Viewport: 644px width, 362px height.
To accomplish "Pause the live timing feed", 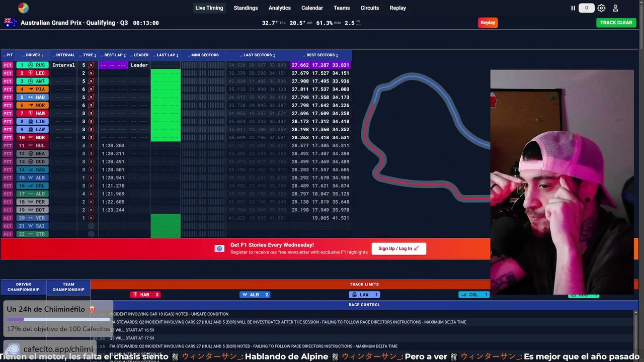I will point(573,8).
